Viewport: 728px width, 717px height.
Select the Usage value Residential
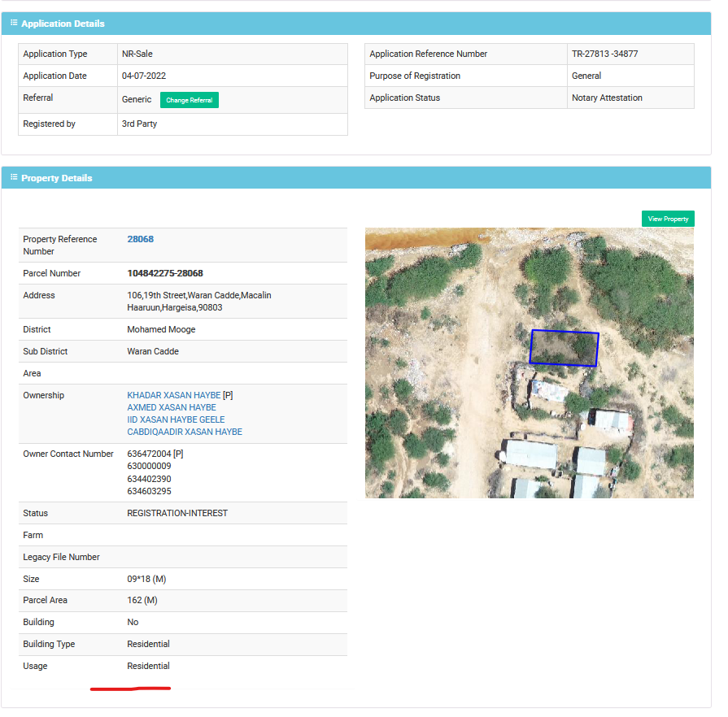click(148, 666)
